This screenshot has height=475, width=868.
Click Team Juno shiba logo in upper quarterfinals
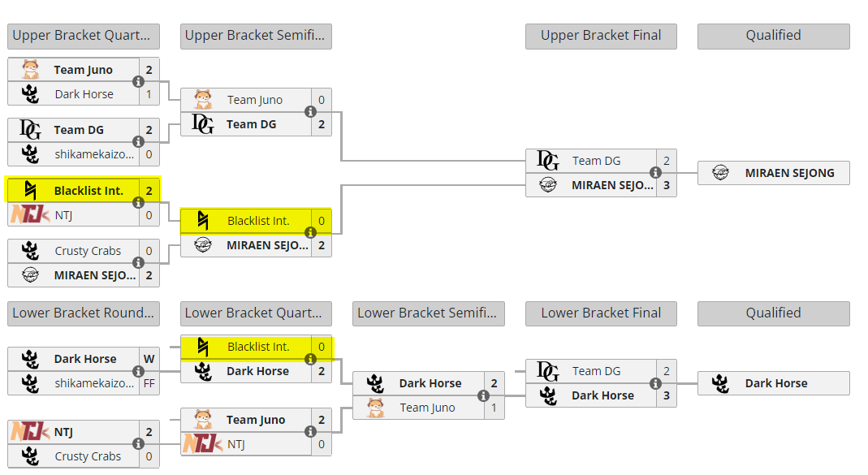[x=31, y=70]
